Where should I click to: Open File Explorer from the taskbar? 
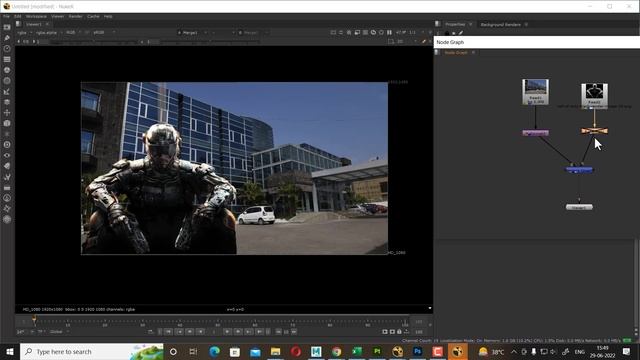(276, 351)
